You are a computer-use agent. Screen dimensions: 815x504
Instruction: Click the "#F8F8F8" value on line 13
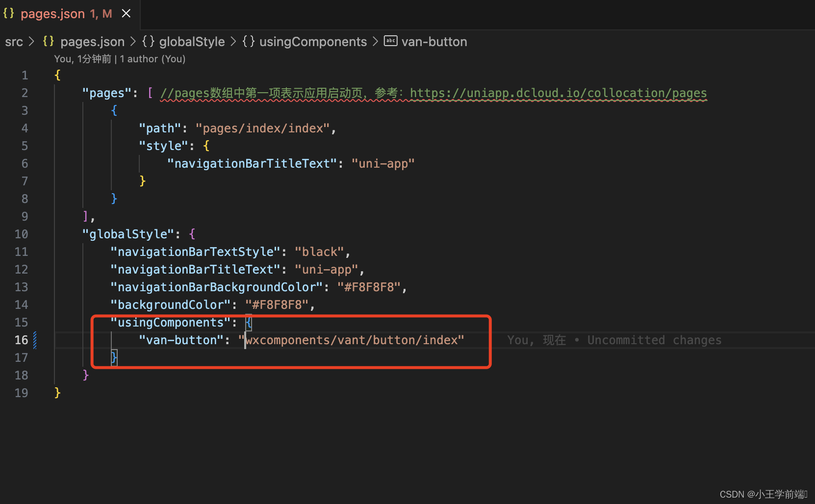(369, 287)
